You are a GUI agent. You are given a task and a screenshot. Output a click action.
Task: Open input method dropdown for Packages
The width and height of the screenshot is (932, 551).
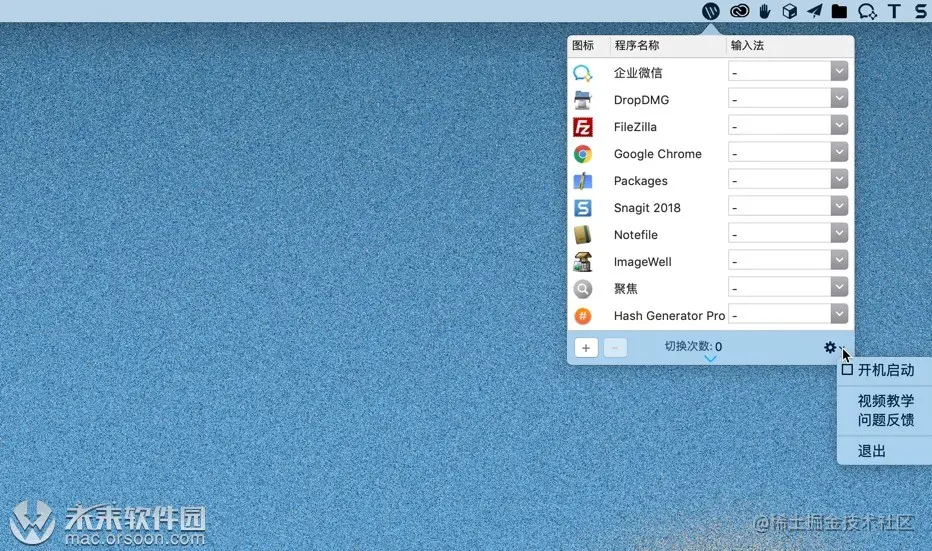[839, 179]
